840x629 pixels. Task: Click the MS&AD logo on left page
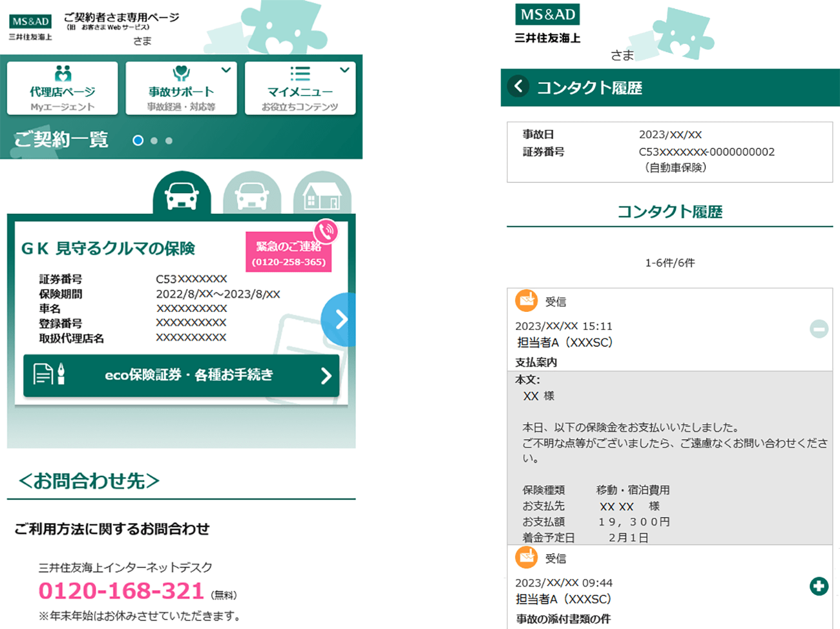(30, 21)
